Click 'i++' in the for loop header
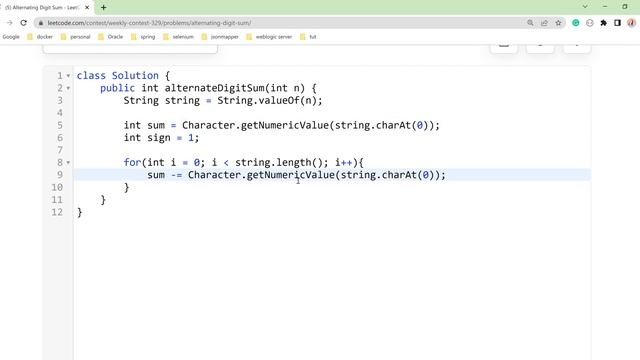Screen dimensions: 640x360 click(x=343, y=163)
